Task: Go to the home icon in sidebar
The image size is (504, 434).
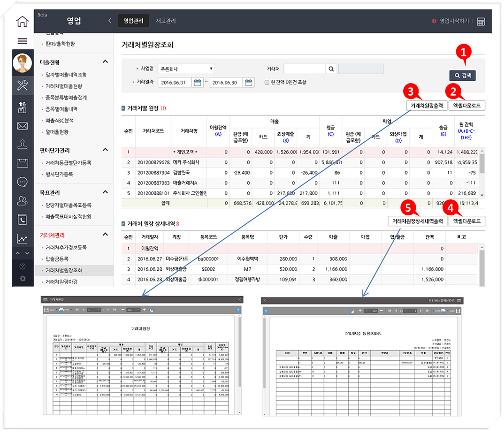Action: [22, 22]
